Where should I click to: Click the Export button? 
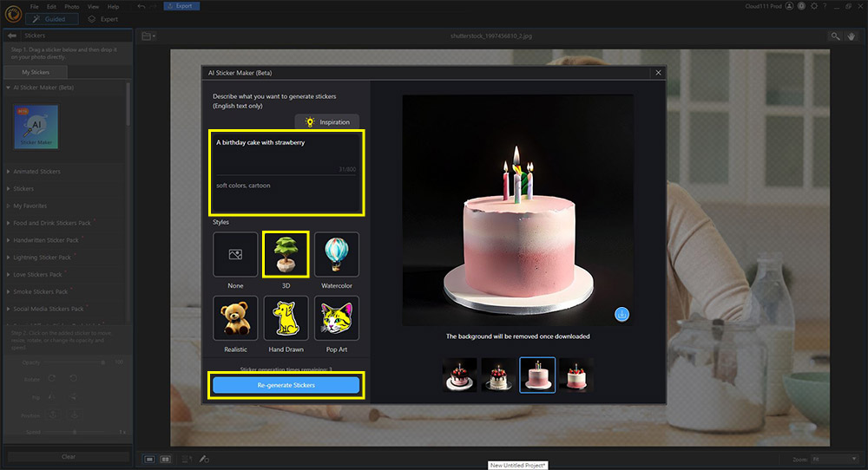coord(181,6)
